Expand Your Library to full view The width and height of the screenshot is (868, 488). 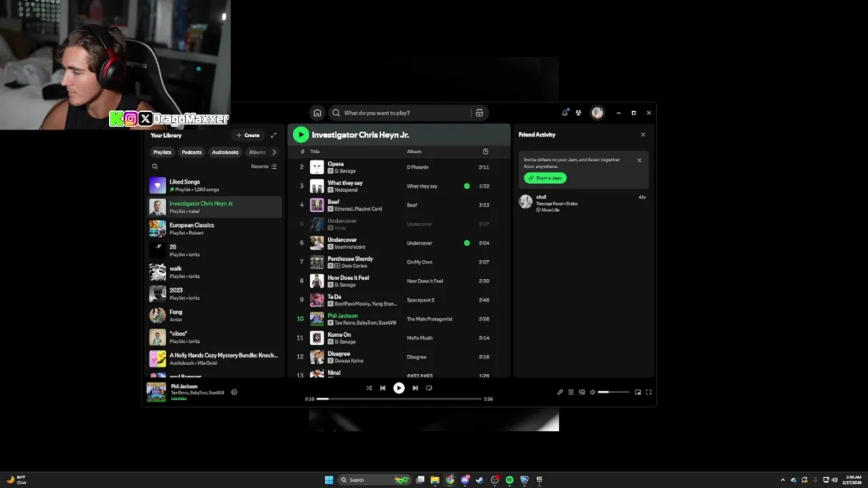[273, 135]
